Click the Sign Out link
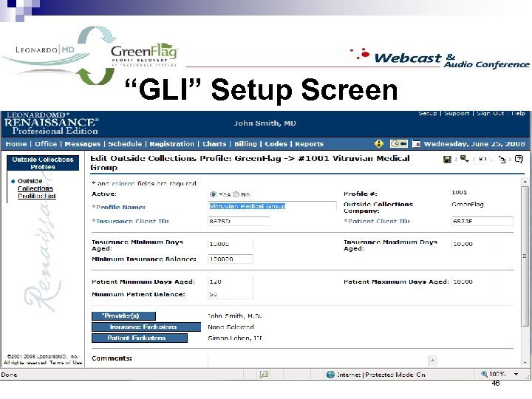The height and width of the screenshot is (399, 532). pyautogui.click(x=491, y=113)
